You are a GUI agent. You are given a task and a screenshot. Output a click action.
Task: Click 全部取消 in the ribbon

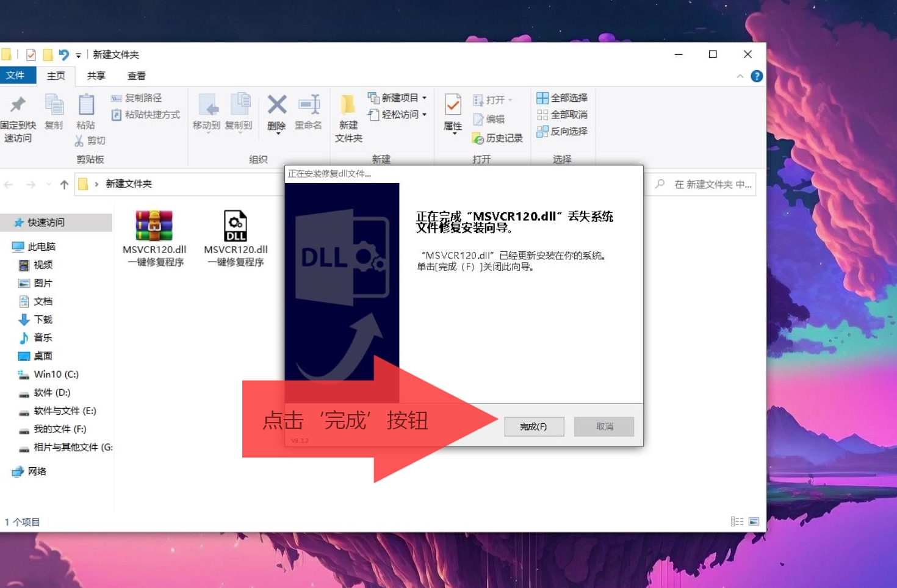[x=562, y=114]
